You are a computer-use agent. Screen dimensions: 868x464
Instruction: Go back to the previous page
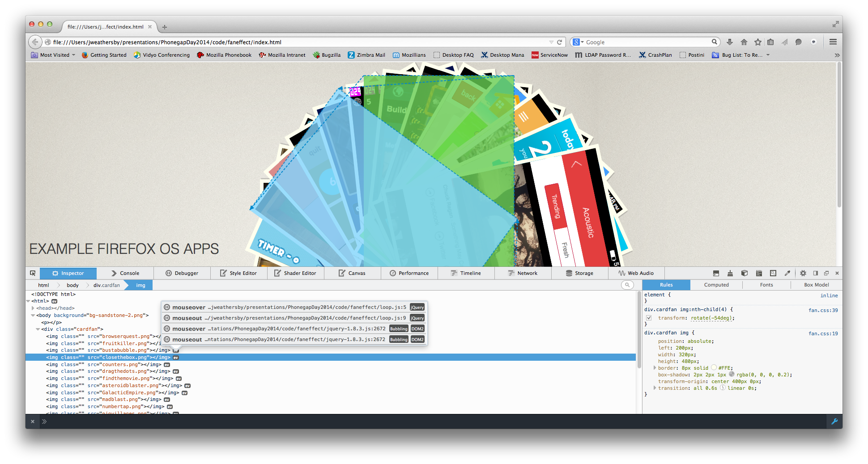tap(35, 42)
